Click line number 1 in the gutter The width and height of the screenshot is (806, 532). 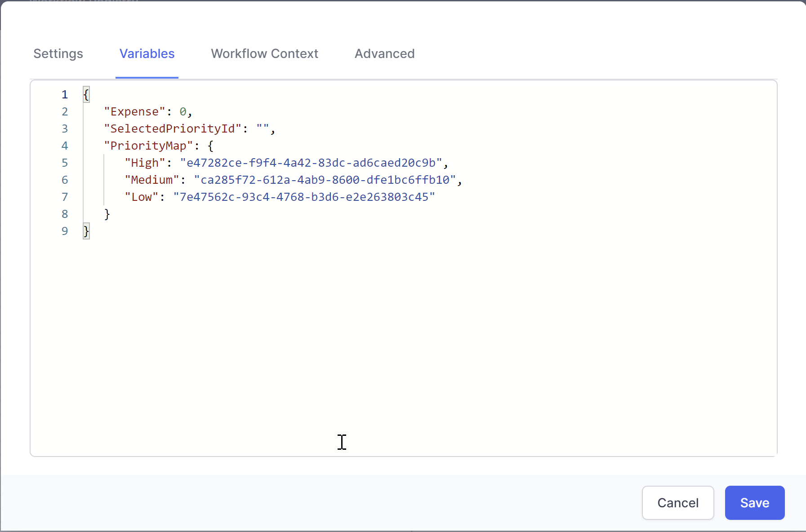click(x=65, y=94)
